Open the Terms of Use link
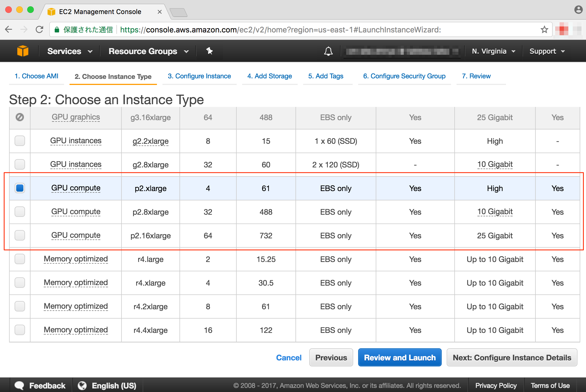Image resolution: width=586 pixels, height=392 pixels. (x=550, y=385)
